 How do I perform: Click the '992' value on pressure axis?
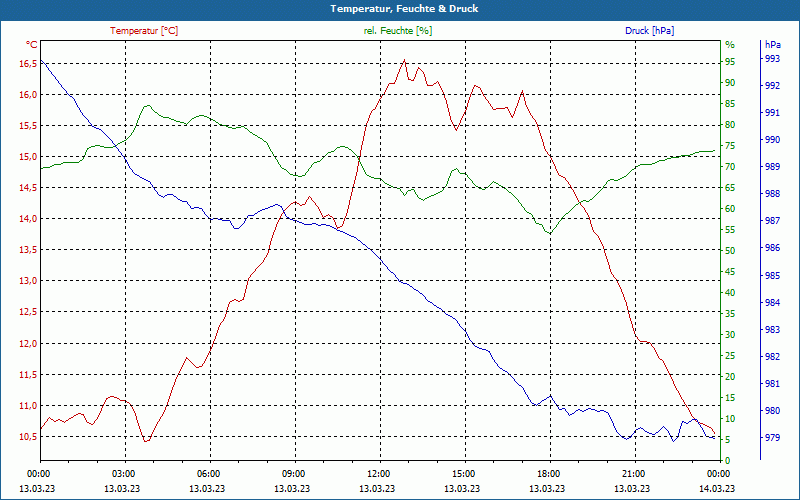coord(772,86)
